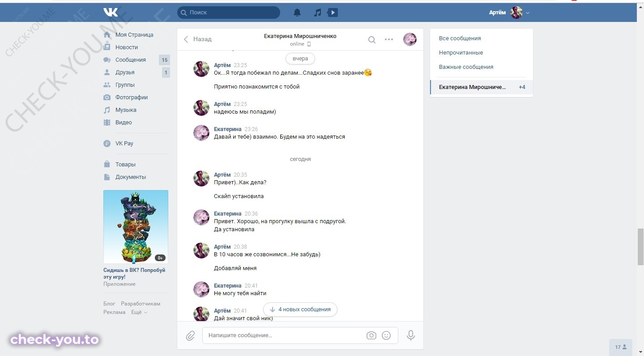The image size is (644, 356).
Task: Click Артём's avatar on the 20:35 message
Action: click(x=201, y=178)
